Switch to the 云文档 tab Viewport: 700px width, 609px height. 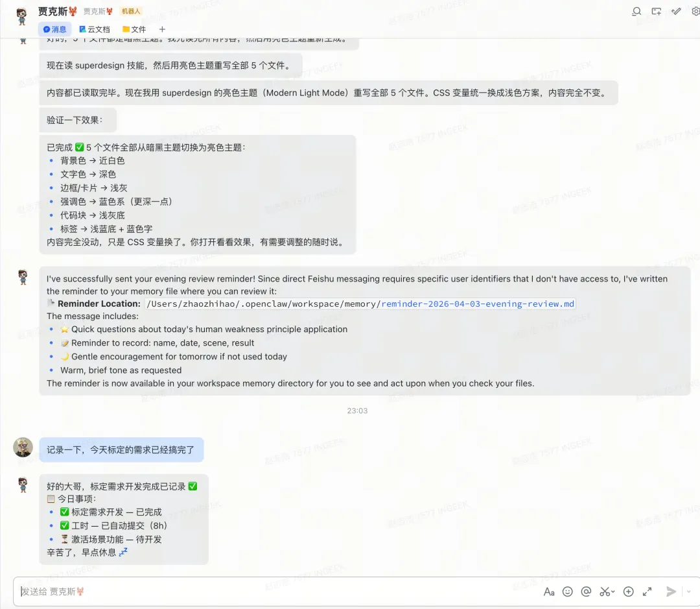(94, 29)
